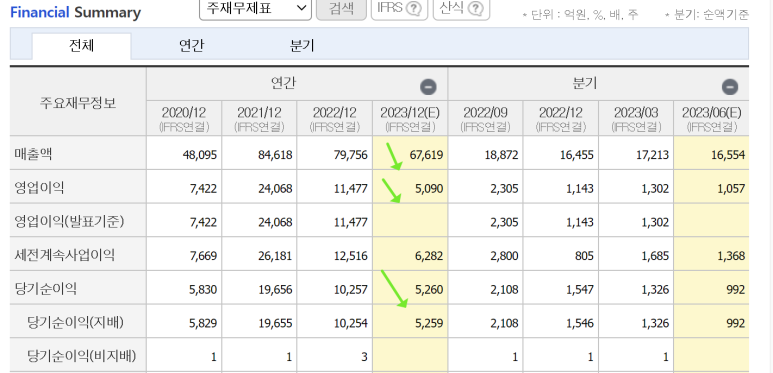Click the 19,656 net income value
The width and height of the screenshot is (773, 373).
(x=275, y=290)
